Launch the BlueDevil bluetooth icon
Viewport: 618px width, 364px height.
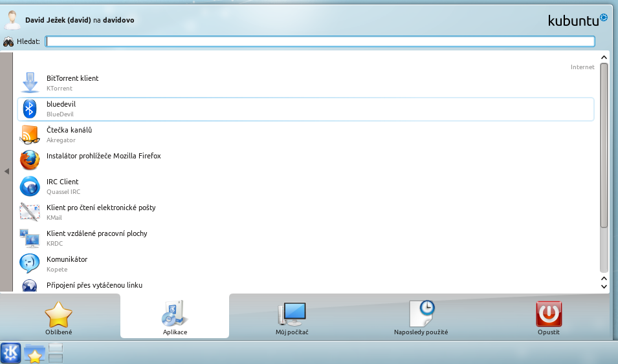(30, 109)
